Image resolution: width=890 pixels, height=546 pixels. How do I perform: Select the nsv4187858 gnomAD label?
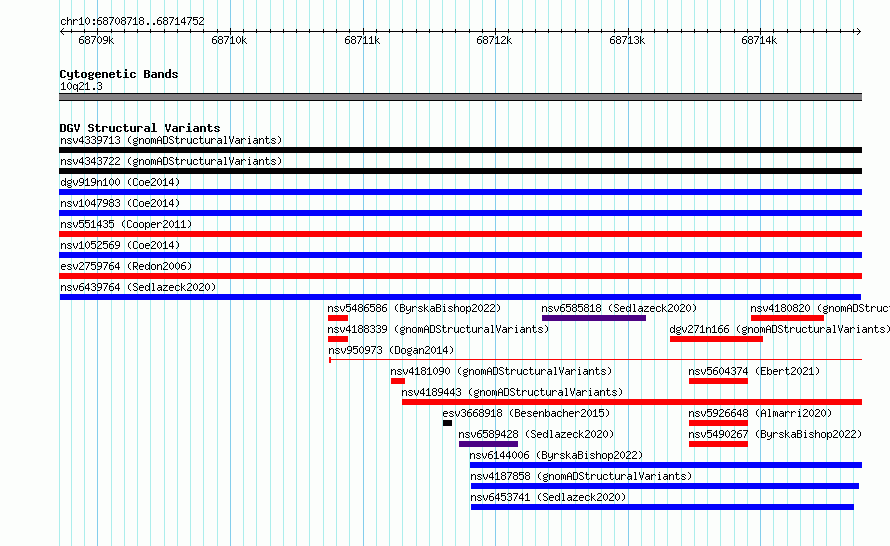point(581,476)
